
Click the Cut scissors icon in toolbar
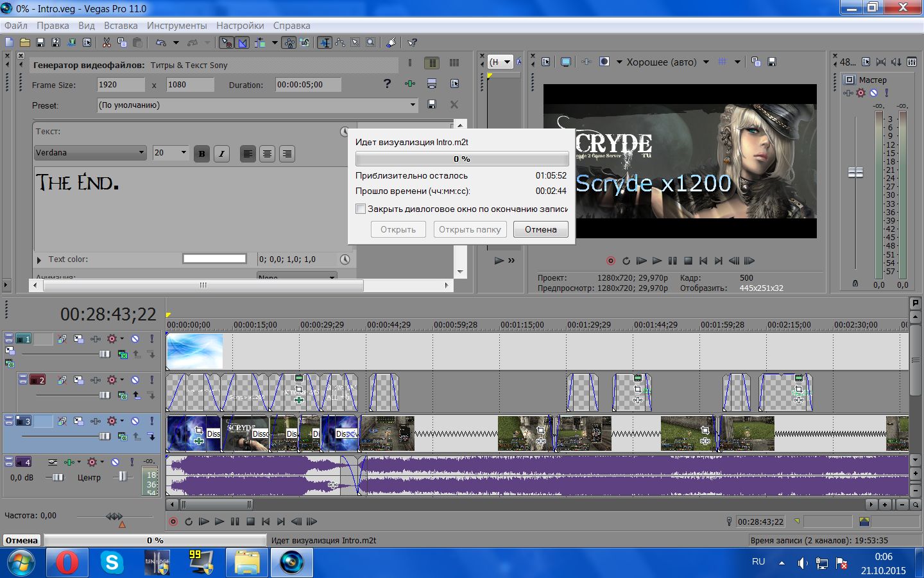[107, 42]
